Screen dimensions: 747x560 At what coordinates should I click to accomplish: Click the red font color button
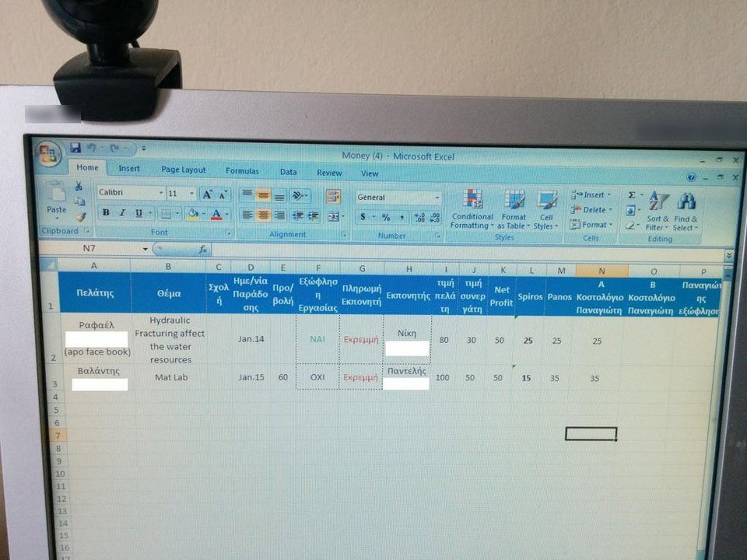coord(216,214)
